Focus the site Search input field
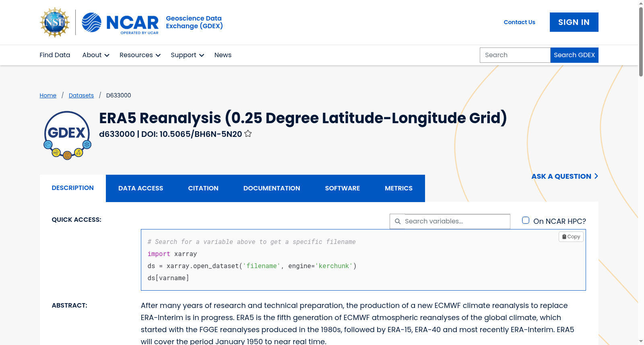This screenshot has height=345, width=644. pyautogui.click(x=515, y=55)
